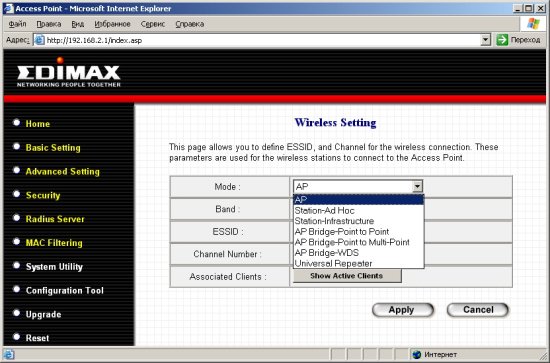Open Basic Setting in sidebar

click(x=53, y=147)
